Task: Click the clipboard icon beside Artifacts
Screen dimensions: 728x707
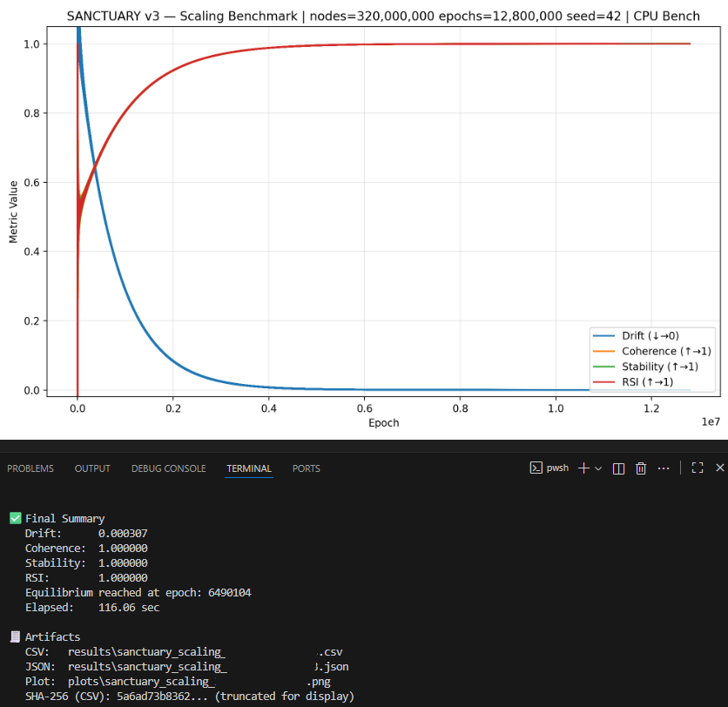Action: point(14,636)
